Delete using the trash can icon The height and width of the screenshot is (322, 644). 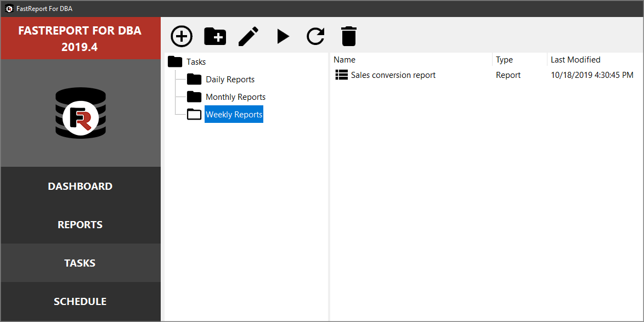coord(349,36)
